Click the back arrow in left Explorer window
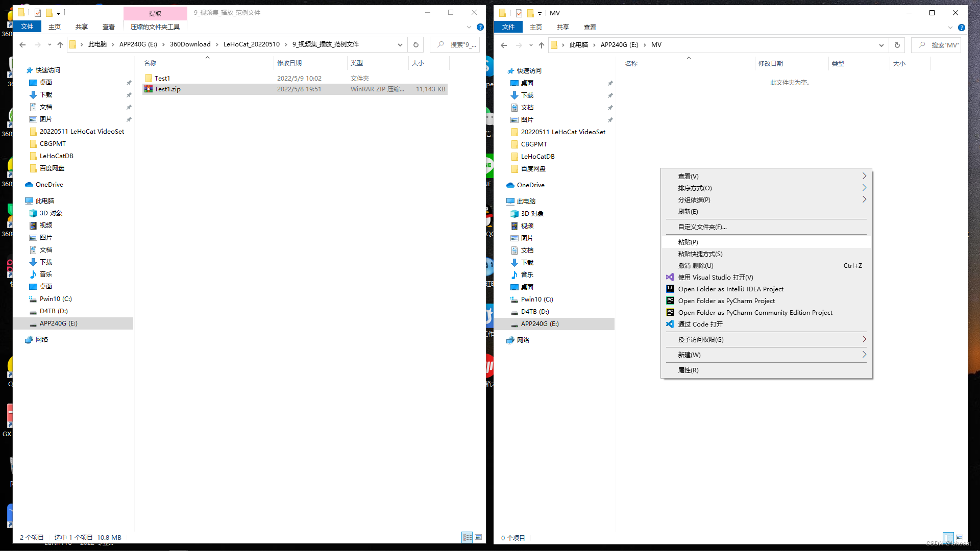 22,45
